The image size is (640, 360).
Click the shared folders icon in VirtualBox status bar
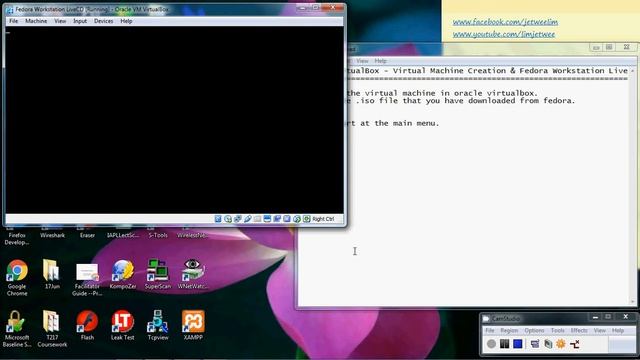click(x=257, y=219)
